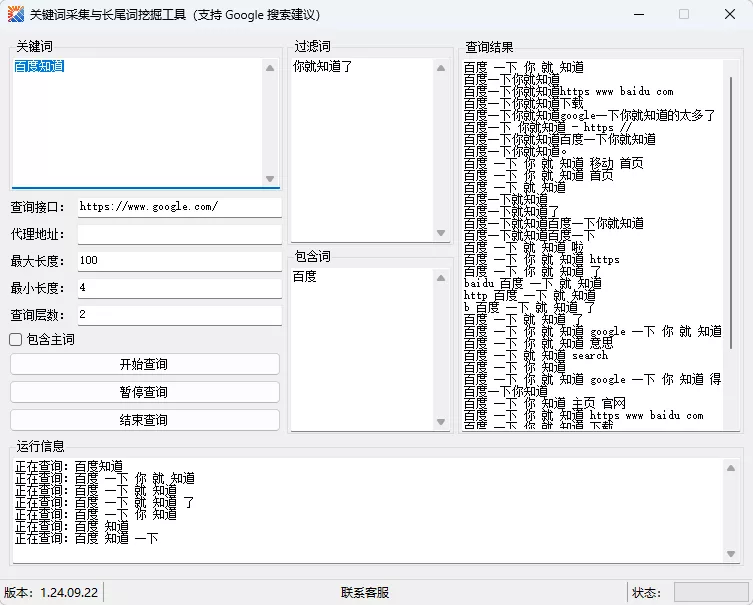Click up arrow of 过滤词 scrollbar

(441, 68)
